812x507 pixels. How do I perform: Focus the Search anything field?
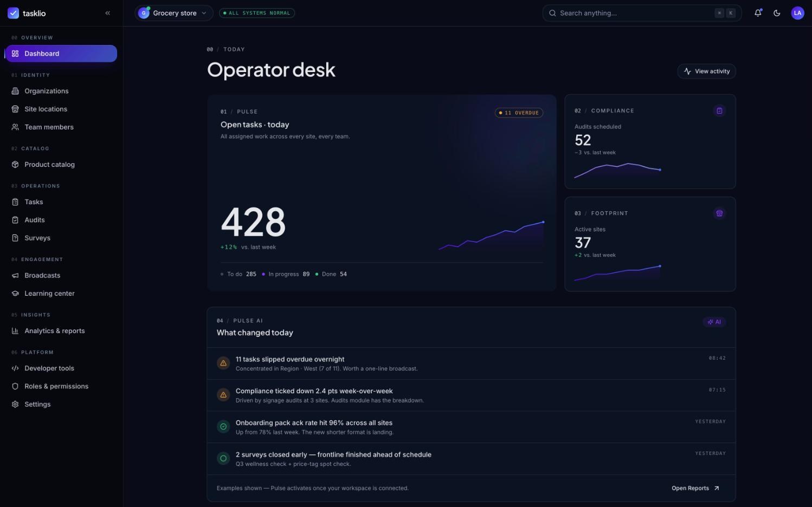point(642,13)
